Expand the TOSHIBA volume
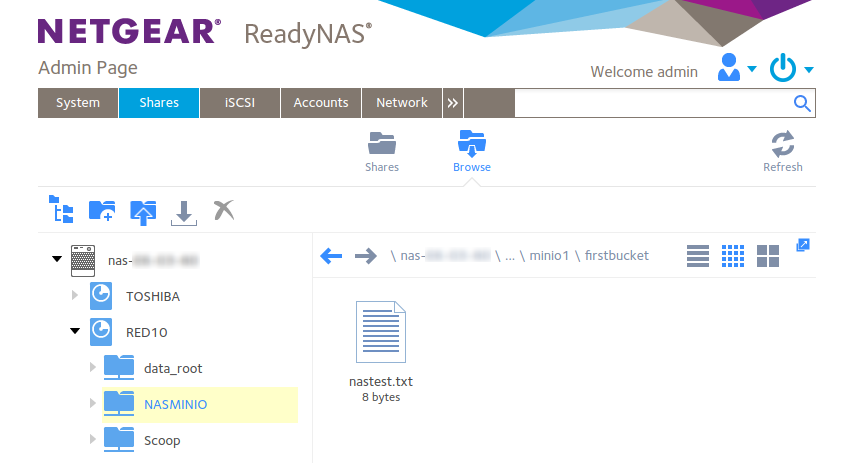 point(75,296)
